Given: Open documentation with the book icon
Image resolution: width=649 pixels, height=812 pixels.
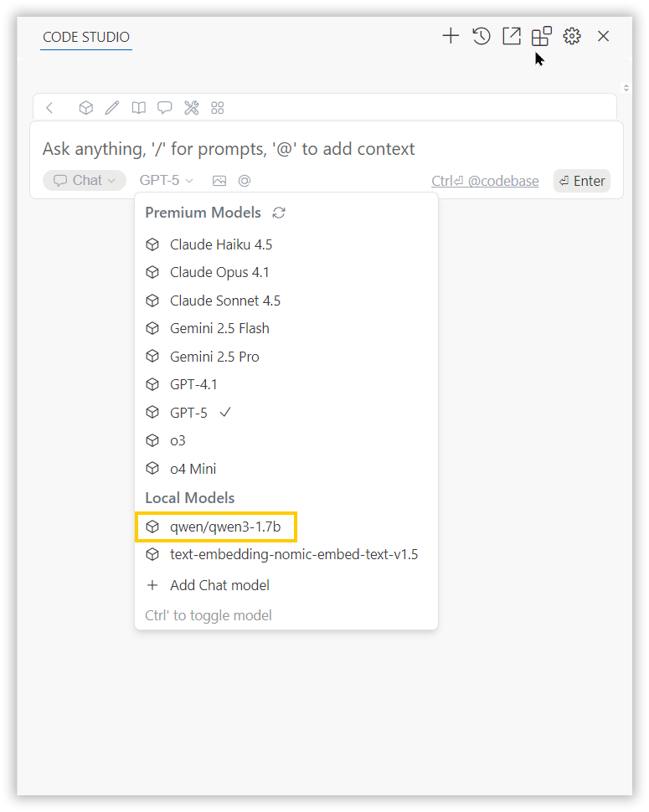Looking at the screenshot, I should 138,107.
